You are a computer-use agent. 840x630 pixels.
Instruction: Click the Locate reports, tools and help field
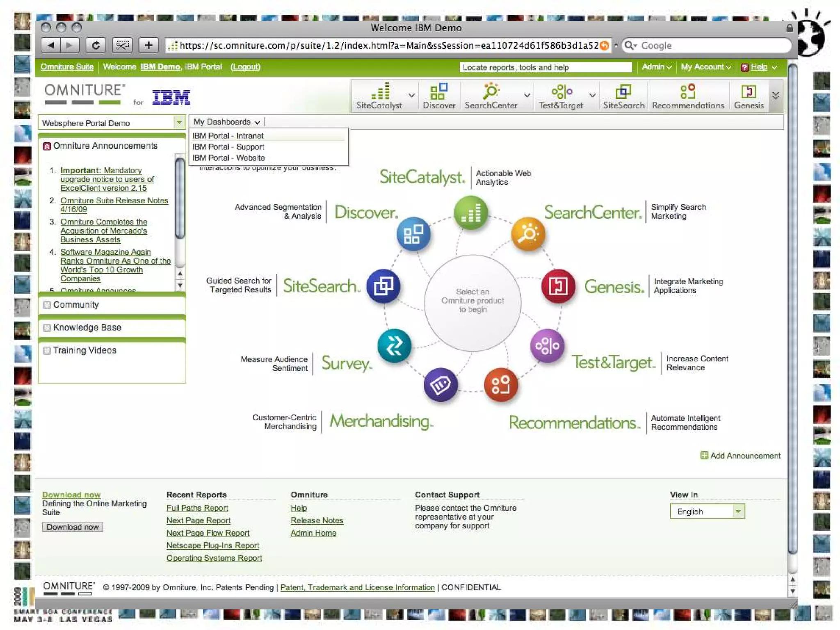click(546, 67)
